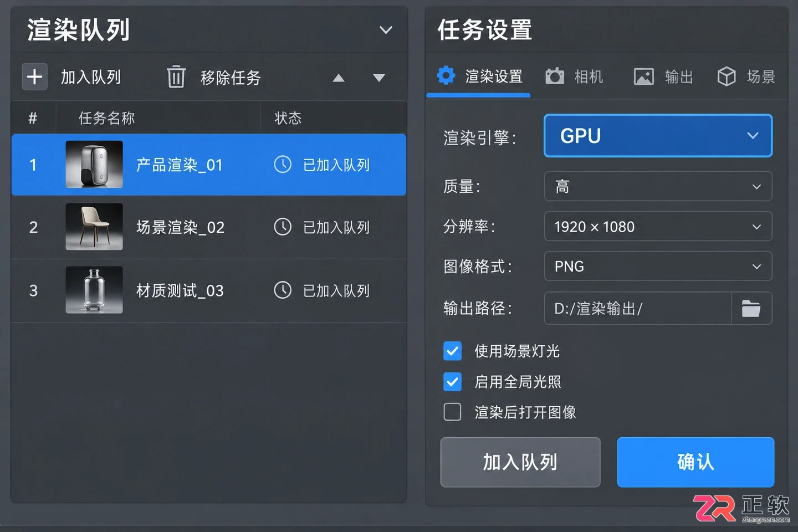The width and height of the screenshot is (798, 532).
Task: Click the blue 确认 button
Action: click(x=695, y=462)
